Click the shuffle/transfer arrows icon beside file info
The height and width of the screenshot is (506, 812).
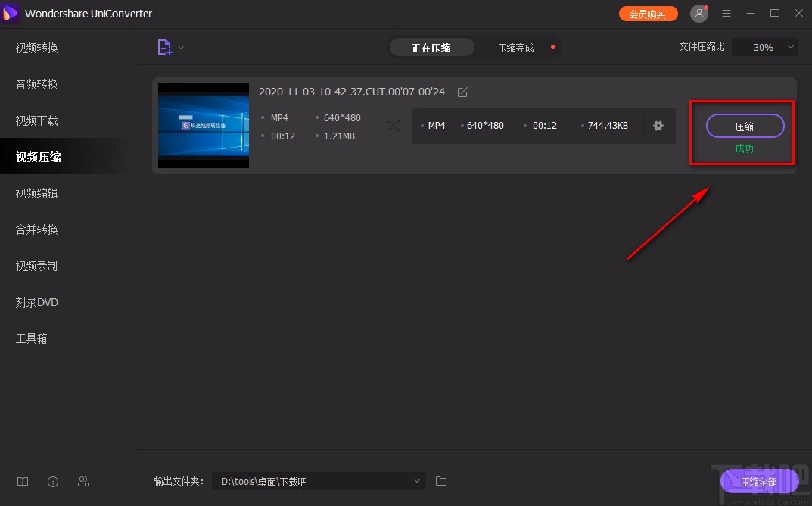click(x=393, y=126)
